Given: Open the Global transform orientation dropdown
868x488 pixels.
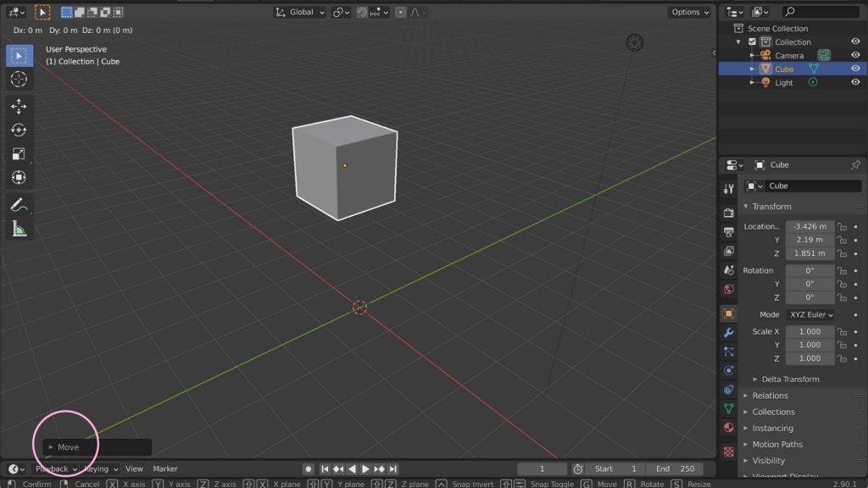Looking at the screenshot, I should click(299, 12).
